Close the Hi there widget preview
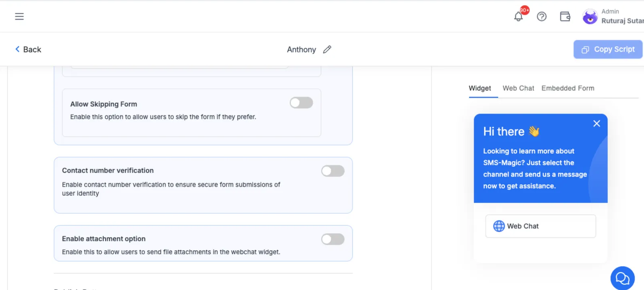The height and width of the screenshot is (290, 644). [597, 123]
